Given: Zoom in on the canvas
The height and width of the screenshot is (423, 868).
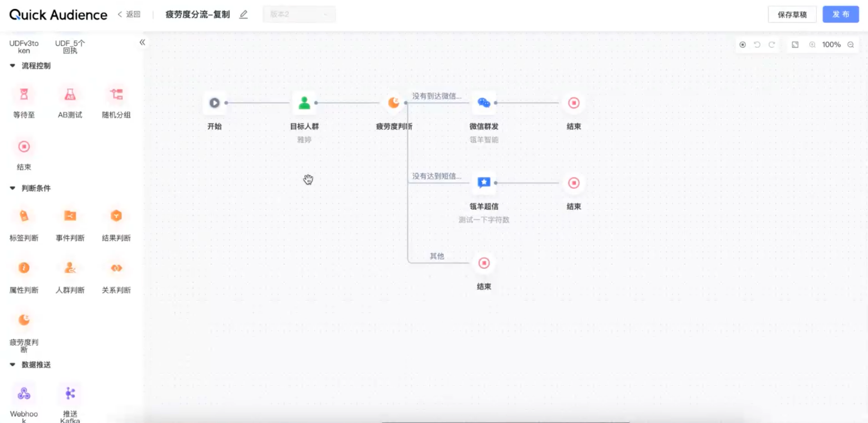Looking at the screenshot, I should pos(812,45).
